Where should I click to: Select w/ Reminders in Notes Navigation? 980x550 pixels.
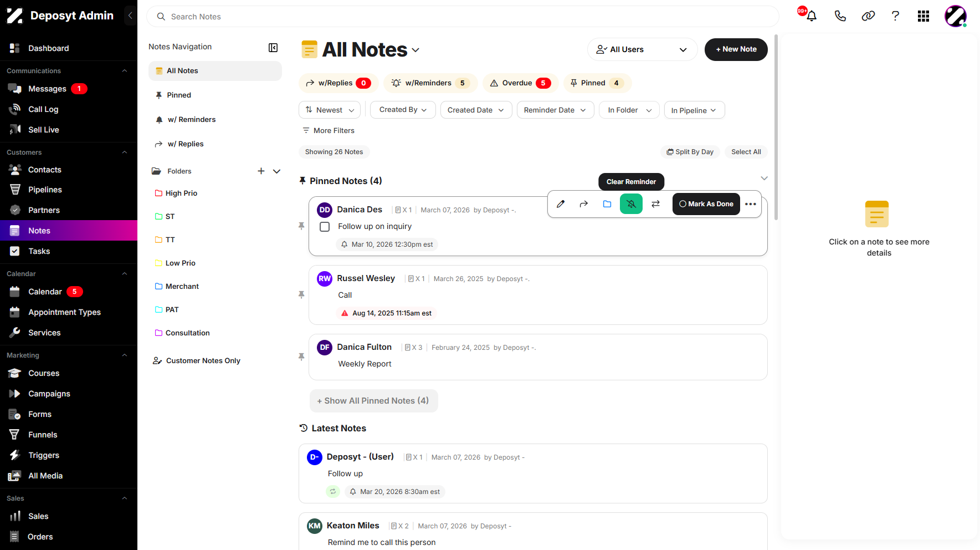(x=215, y=120)
